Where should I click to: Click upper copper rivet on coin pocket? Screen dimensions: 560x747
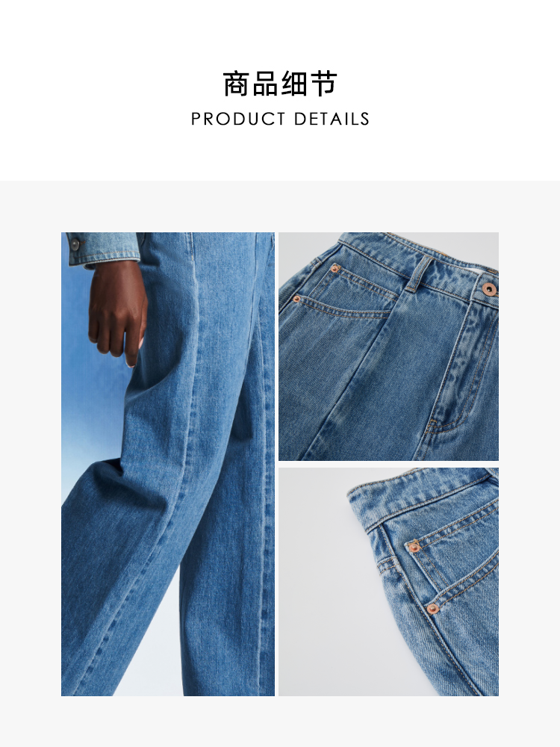(414, 547)
